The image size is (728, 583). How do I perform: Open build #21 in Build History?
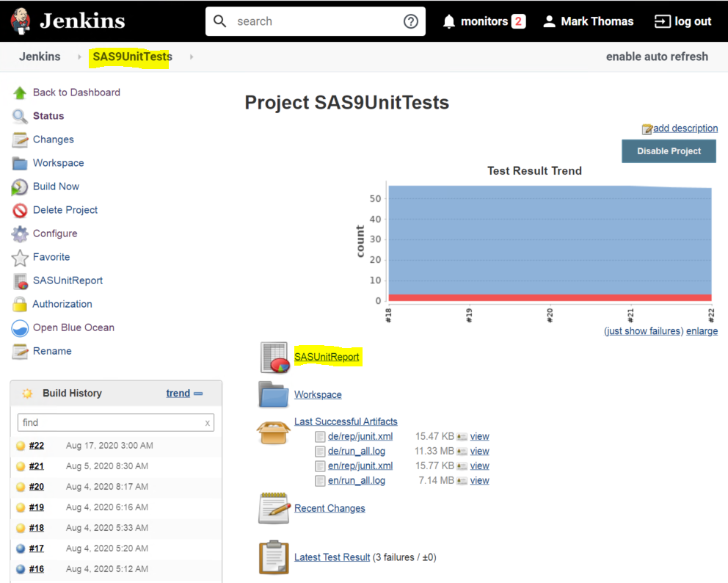point(36,466)
